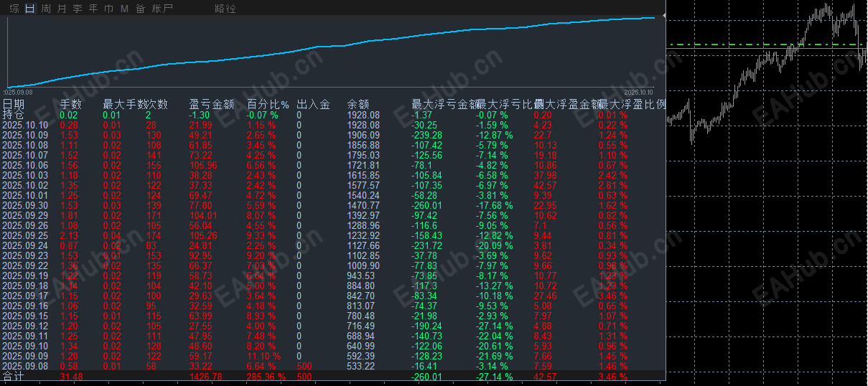Select the 2025.09.08 date row

pyautogui.click(x=25, y=366)
